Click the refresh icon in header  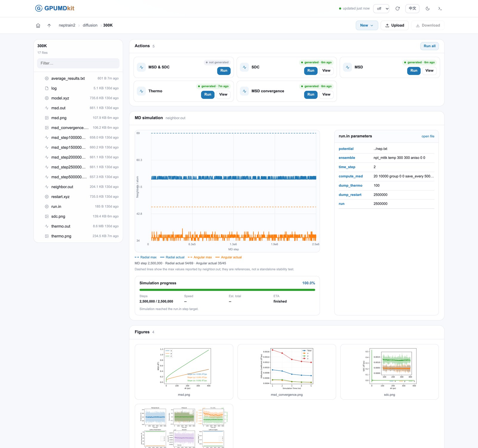[x=398, y=9]
